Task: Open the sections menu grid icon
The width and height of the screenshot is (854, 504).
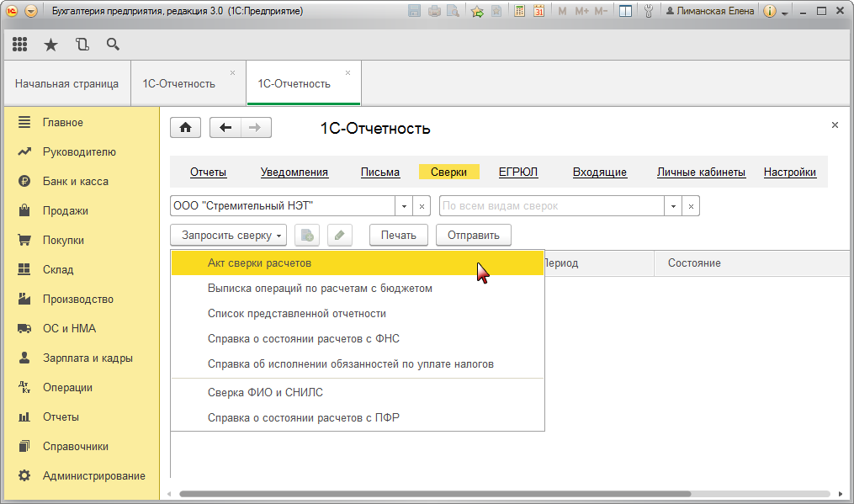Action: click(21, 45)
